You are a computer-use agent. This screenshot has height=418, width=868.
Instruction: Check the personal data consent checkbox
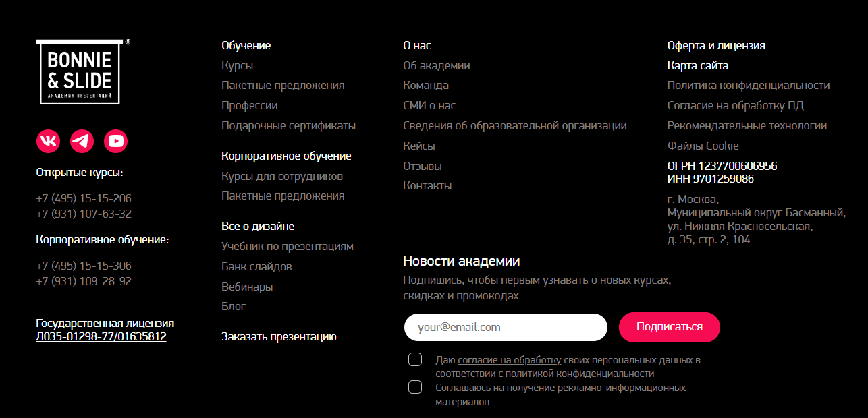415,359
